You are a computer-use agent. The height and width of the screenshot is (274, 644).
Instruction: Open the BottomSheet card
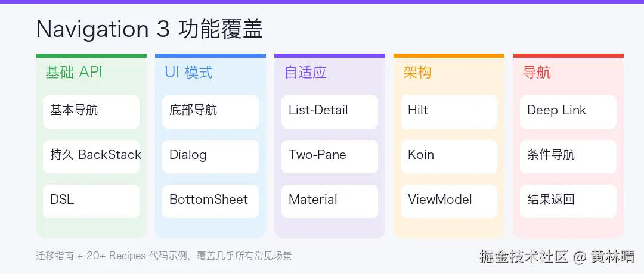click(210, 201)
